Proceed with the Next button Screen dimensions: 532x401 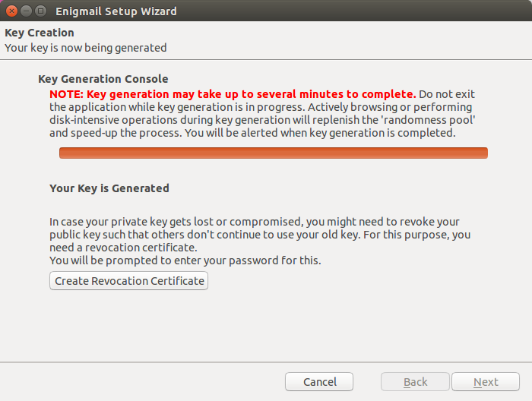[486, 382]
